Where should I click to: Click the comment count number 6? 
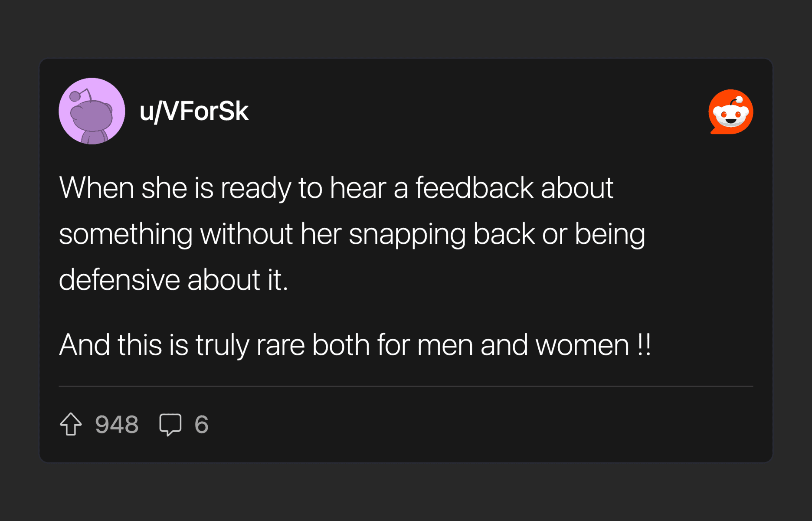pos(201,424)
